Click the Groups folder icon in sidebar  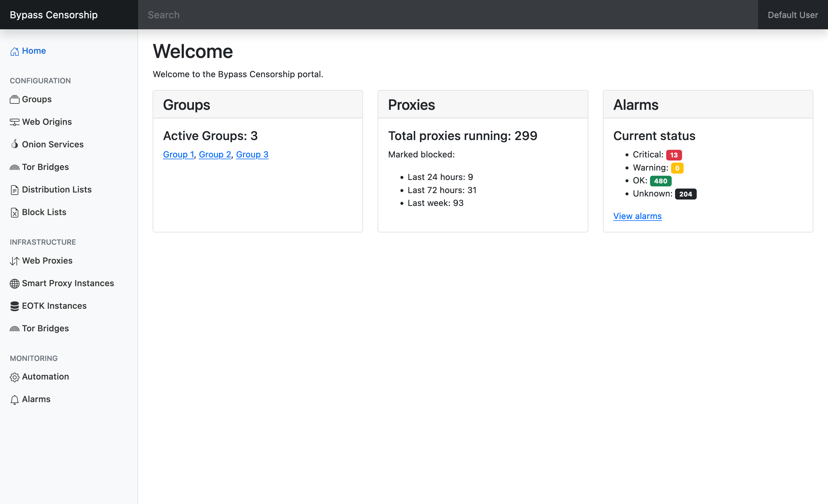click(x=14, y=100)
